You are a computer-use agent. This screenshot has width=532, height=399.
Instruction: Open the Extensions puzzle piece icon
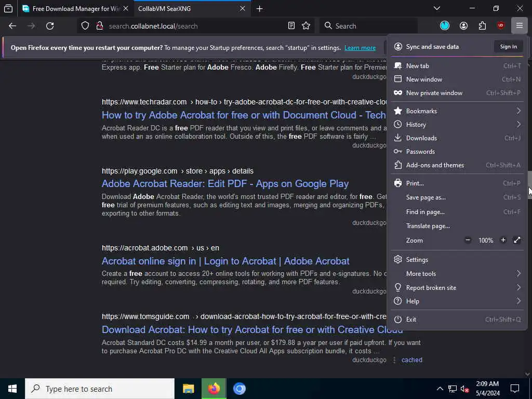[482, 26]
